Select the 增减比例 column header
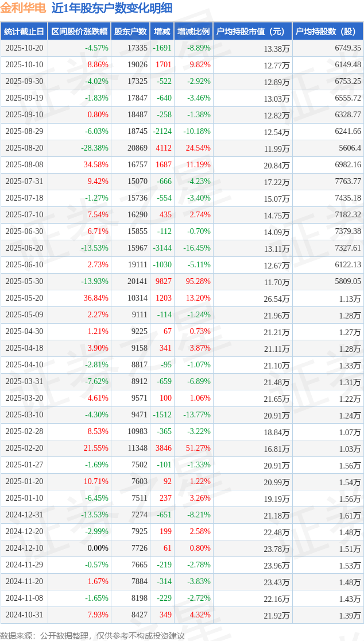The height and width of the screenshot is (641, 364). pyautogui.click(x=193, y=32)
